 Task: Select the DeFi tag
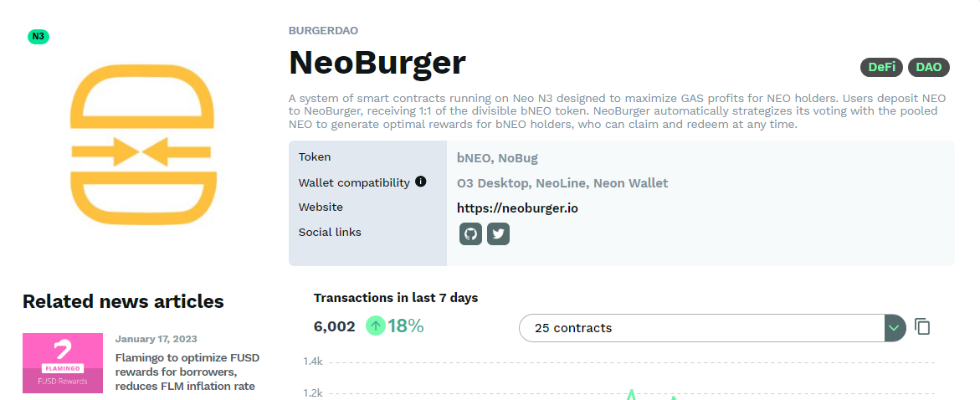pos(881,68)
